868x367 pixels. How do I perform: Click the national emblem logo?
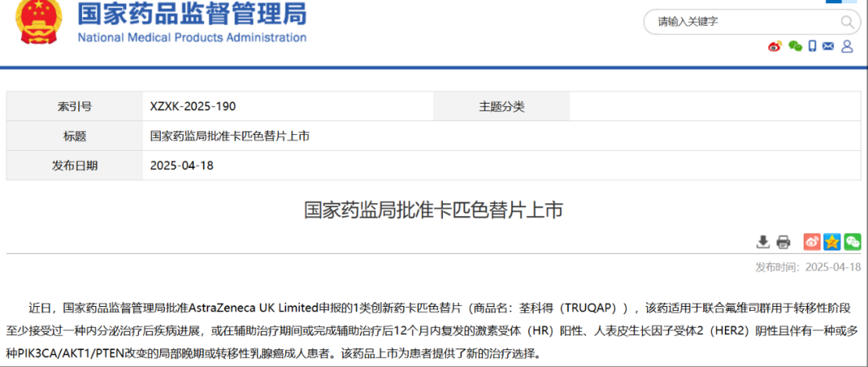(x=40, y=21)
